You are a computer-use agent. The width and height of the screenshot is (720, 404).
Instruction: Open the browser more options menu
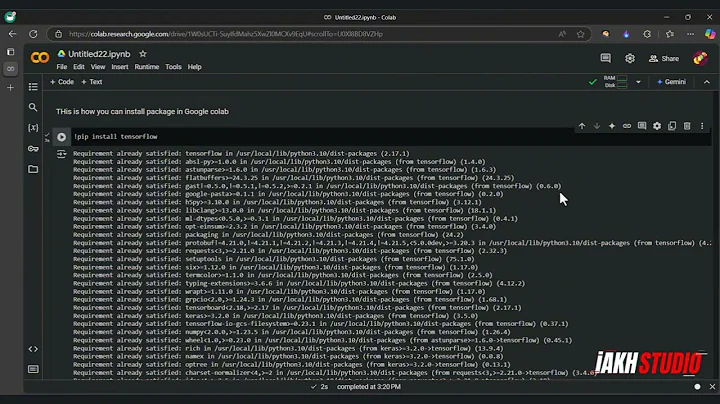coord(690,34)
